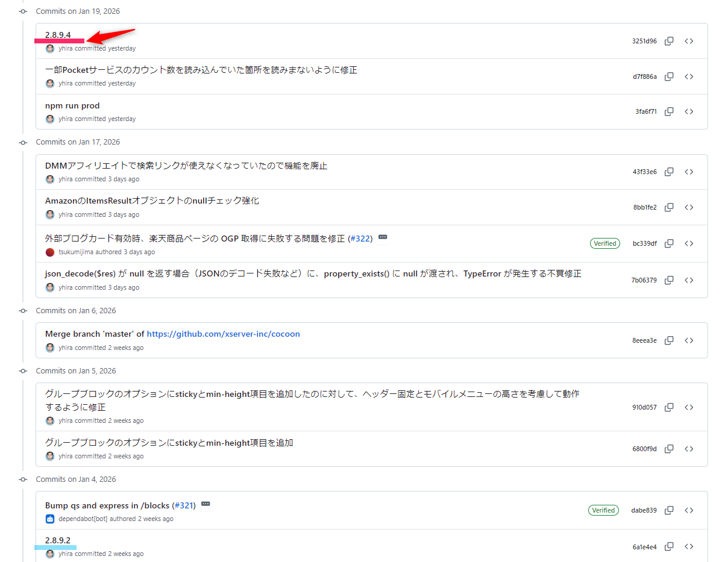Screen dimensions: 728x562
Task: Open pull request #321 link
Action: tap(184, 505)
